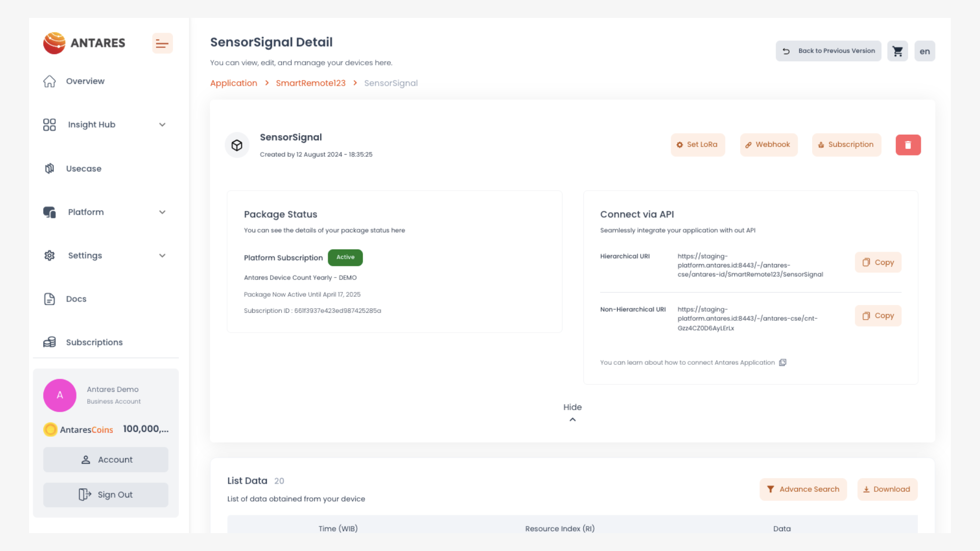Go to the Application breadcrumb
The height and width of the screenshot is (551, 980).
point(234,83)
